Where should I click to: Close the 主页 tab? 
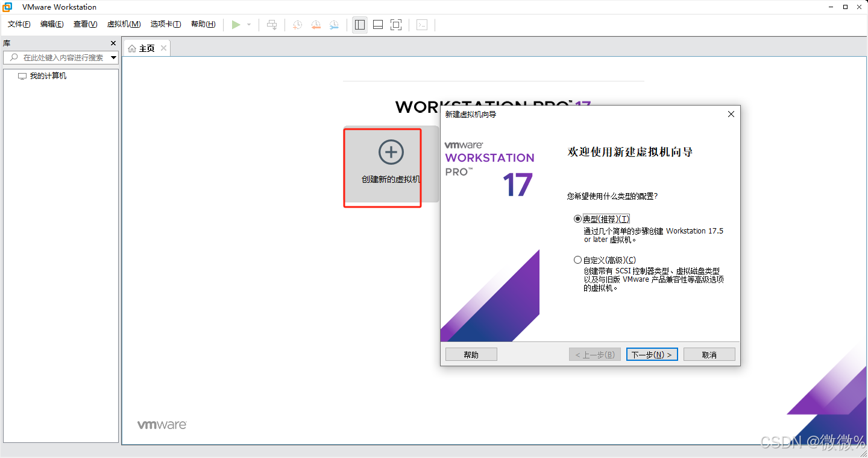pos(163,48)
